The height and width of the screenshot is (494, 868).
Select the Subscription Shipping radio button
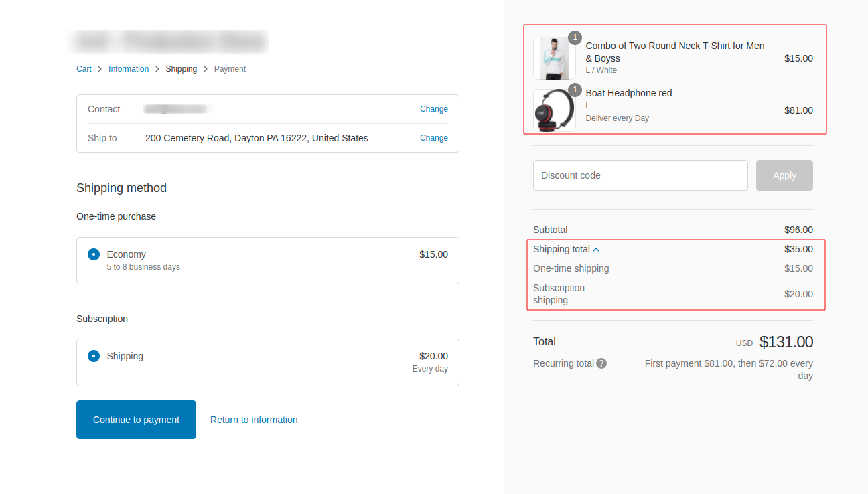click(94, 356)
